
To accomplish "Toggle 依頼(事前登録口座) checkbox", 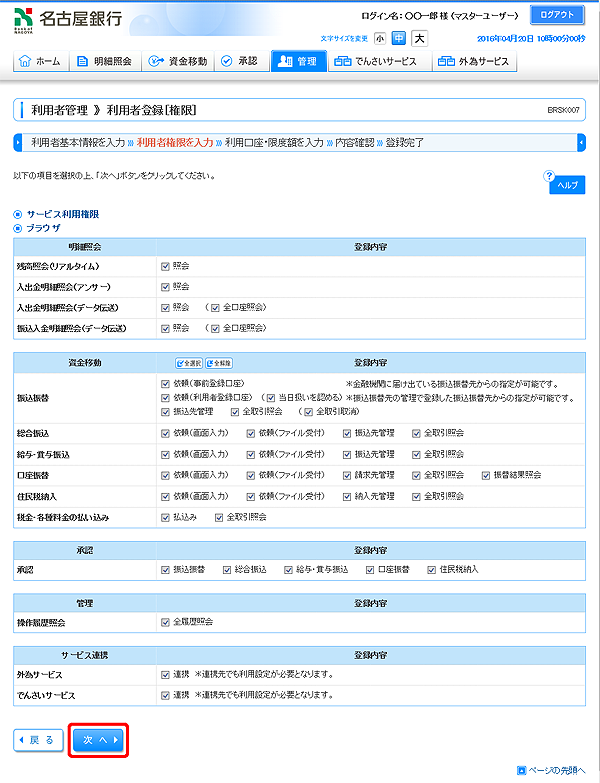I will click(165, 384).
